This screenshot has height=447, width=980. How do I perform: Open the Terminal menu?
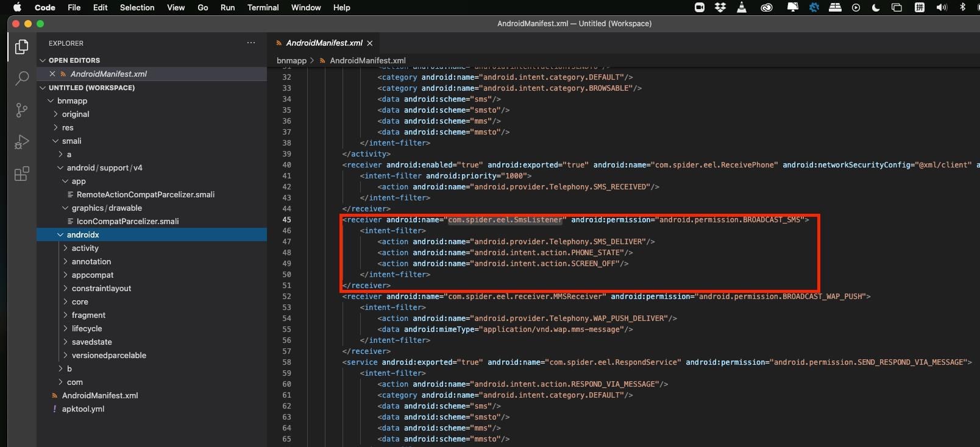[263, 7]
